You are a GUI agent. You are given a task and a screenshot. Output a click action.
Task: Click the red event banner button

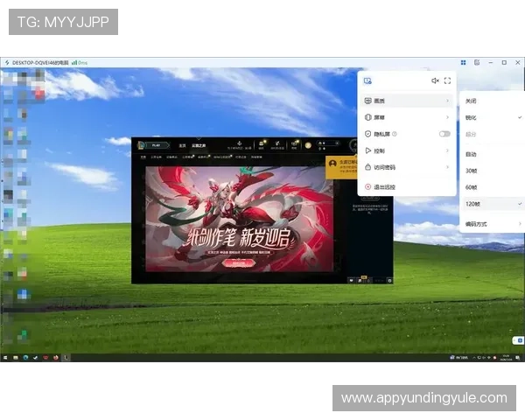point(233,262)
